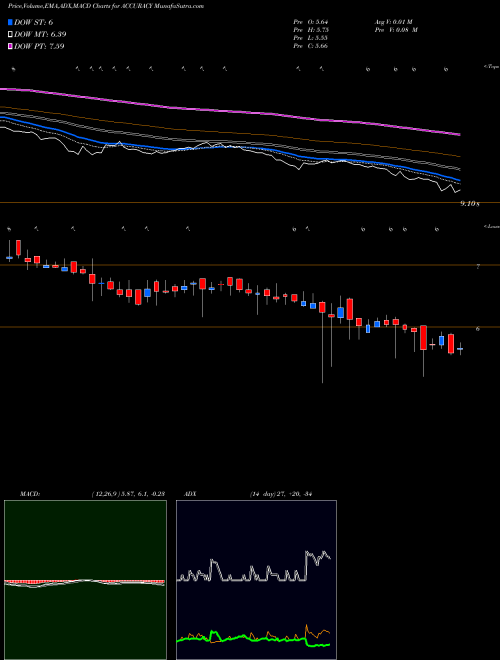Screen dimensions: 500x660
Task: Click the 'MACD:' panel heading
Action: pos(30,494)
